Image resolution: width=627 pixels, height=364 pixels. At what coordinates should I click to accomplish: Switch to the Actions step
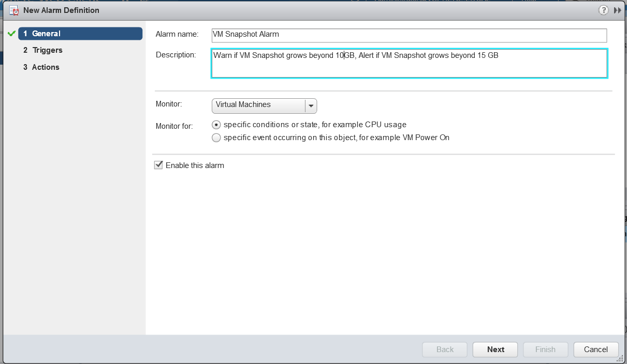tap(46, 67)
